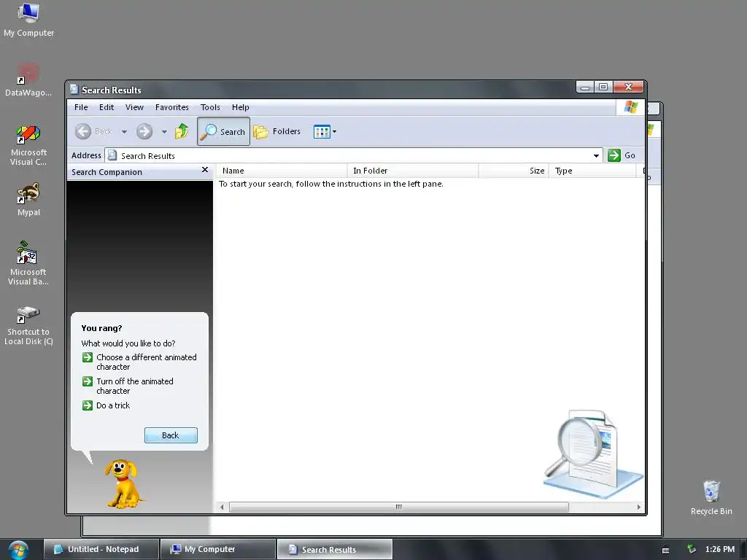
Task: Sort by the Size column header
Action: [x=514, y=171]
